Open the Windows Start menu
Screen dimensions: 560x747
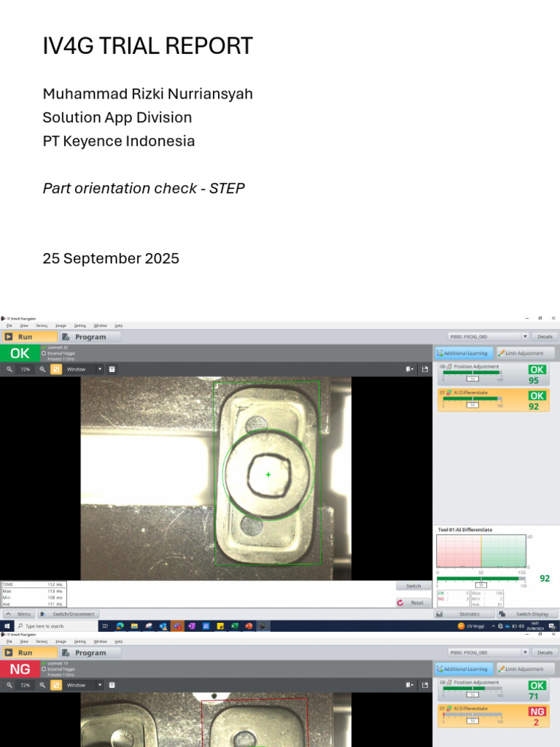7,626
